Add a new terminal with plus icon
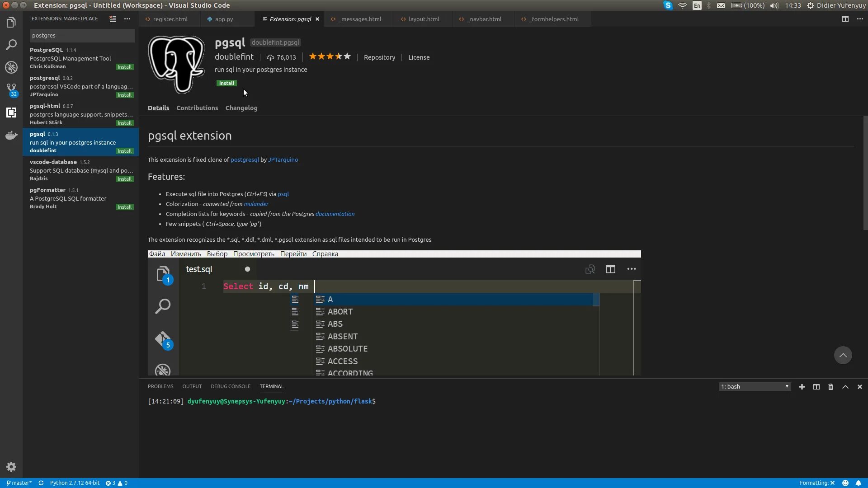868x488 pixels. [802, 387]
